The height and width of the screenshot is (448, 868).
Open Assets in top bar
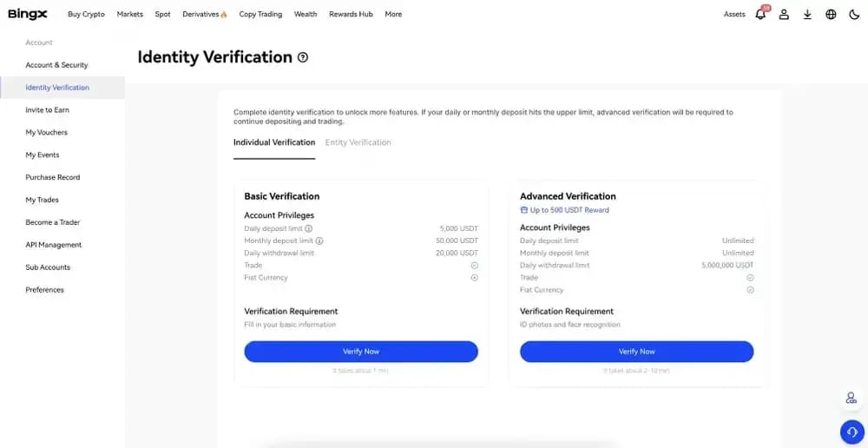click(734, 15)
